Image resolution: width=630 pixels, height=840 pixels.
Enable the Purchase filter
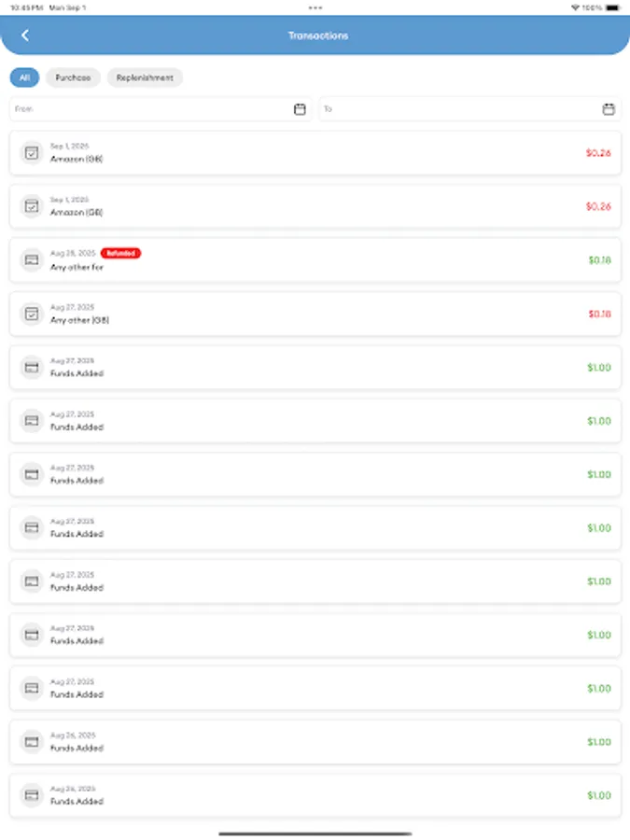click(73, 77)
